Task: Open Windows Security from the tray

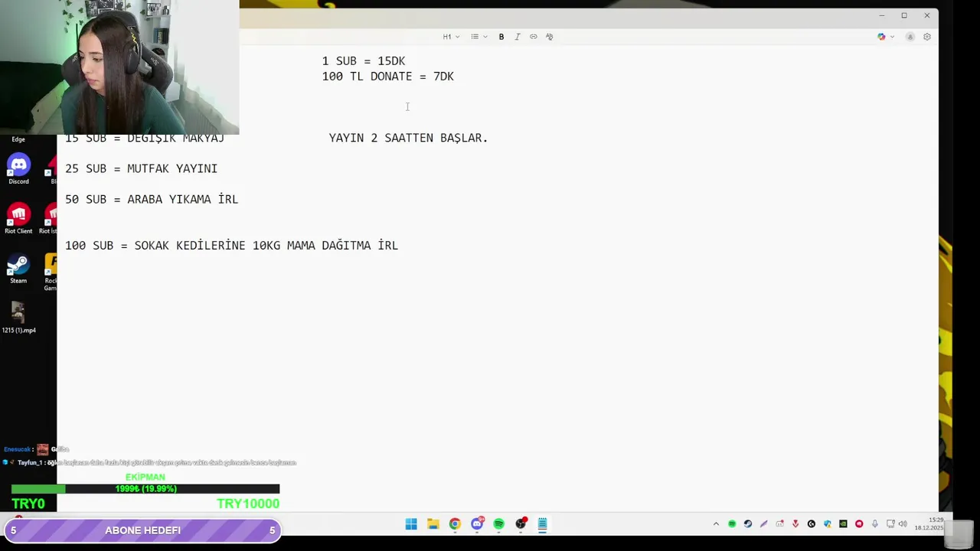Action: click(x=828, y=524)
